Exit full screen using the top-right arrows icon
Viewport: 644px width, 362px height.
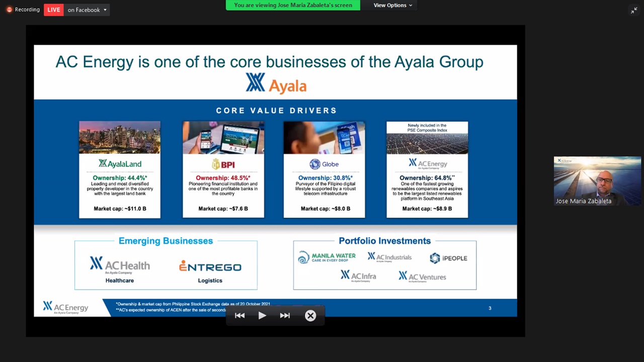(634, 10)
